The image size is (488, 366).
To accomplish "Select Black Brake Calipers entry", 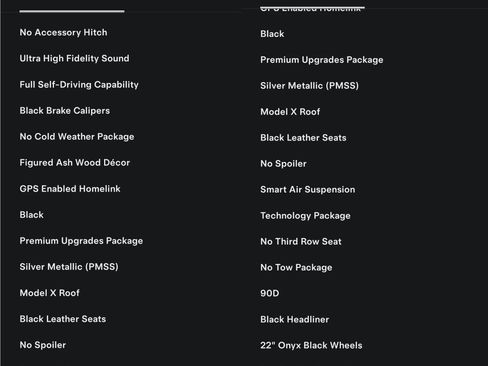I will point(65,111).
